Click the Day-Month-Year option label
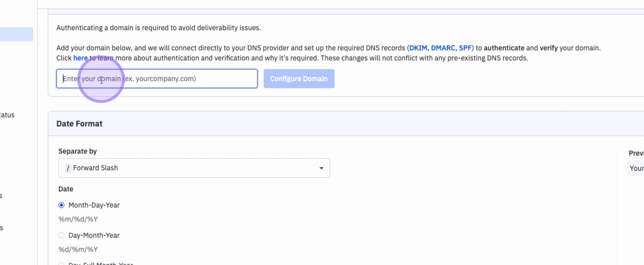 pyautogui.click(x=94, y=235)
